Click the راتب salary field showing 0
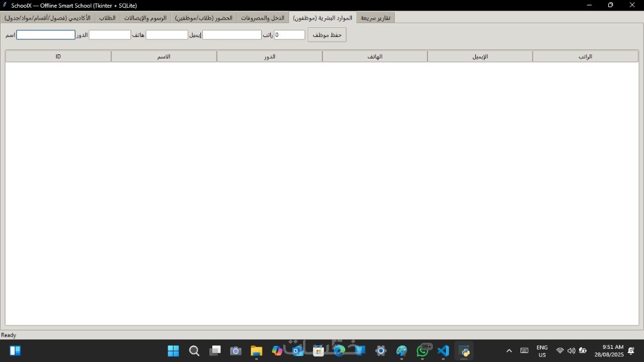The width and height of the screenshot is (644, 362). pos(290,35)
